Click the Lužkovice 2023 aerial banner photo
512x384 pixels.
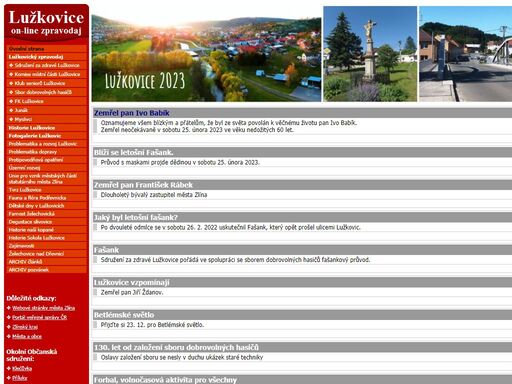tap(206, 54)
